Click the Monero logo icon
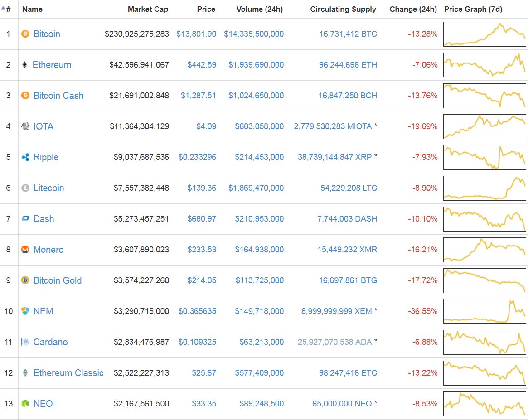 (25, 249)
